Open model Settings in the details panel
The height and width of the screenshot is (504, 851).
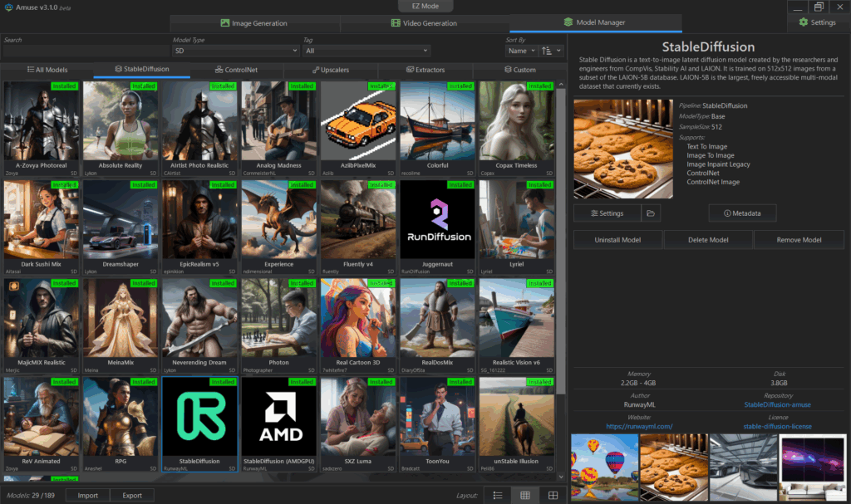click(608, 213)
